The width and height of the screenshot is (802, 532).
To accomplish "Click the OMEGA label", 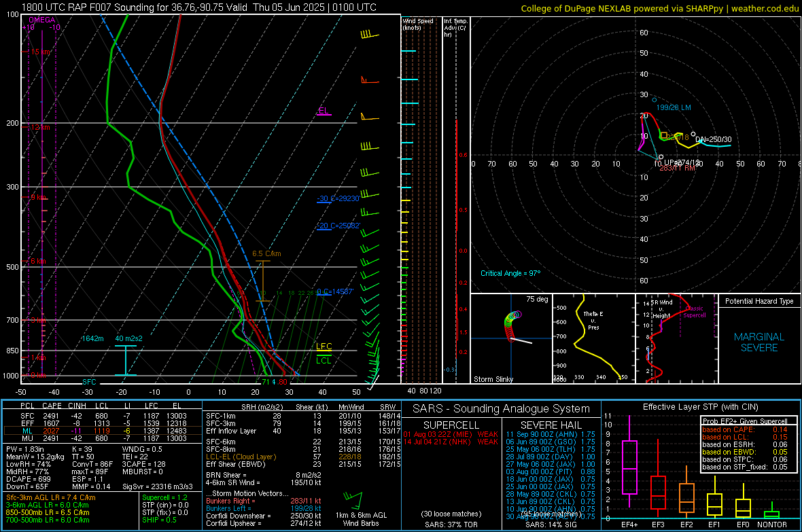I will (x=42, y=20).
